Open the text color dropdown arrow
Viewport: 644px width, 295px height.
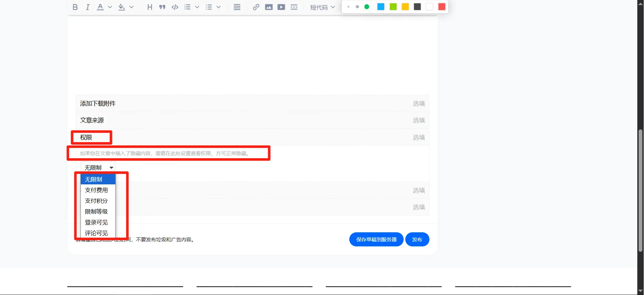tap(110, 7)
